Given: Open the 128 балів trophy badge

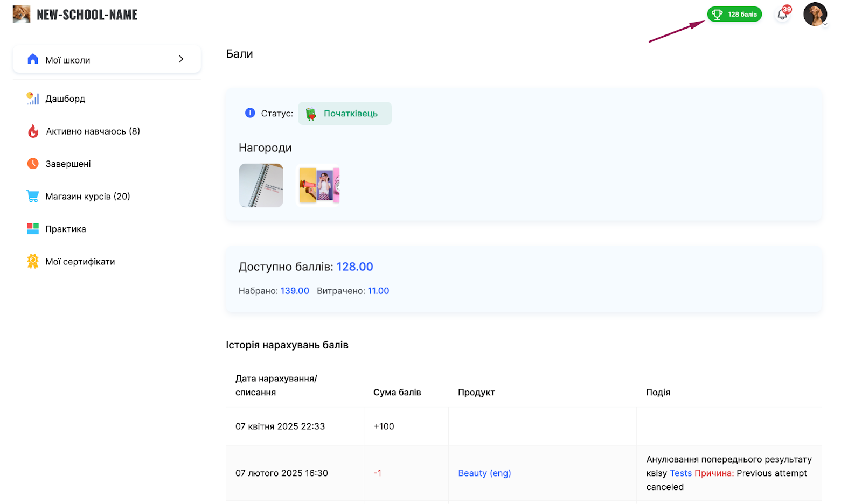Looking at the screenshot, I should (x=734, y=15).
